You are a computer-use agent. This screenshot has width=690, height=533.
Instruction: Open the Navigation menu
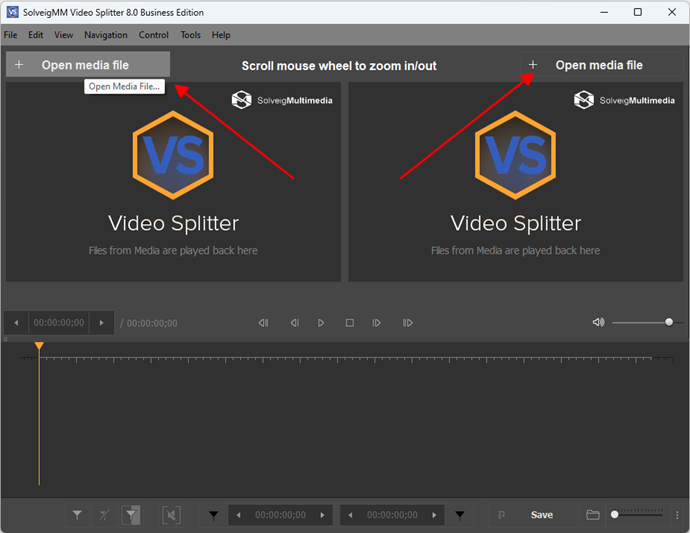coord(106,35)
